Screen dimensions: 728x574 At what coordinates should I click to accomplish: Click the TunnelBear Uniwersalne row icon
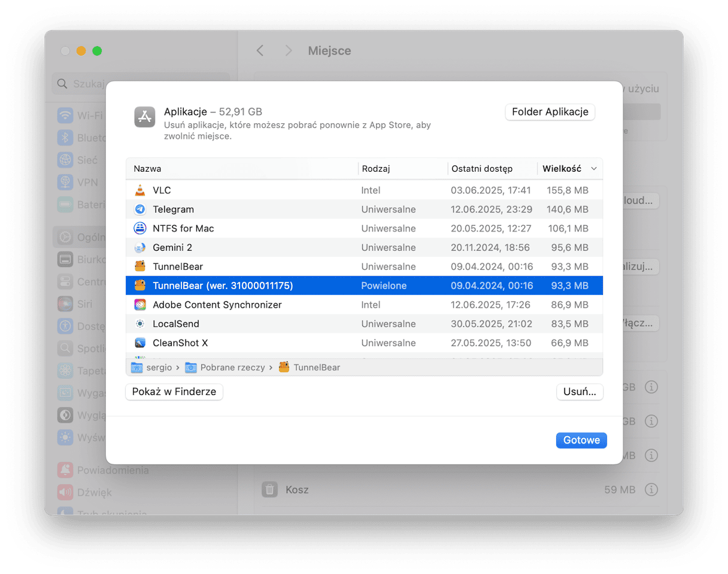click(x=139, y=266)
